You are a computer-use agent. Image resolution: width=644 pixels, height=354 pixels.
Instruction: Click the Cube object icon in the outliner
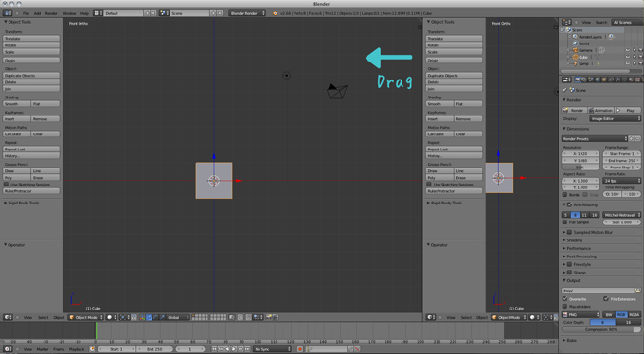click(x=575, y=57)
